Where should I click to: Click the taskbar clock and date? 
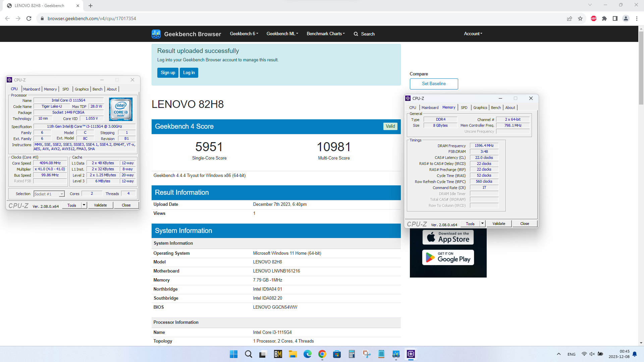tap(619, 354)
